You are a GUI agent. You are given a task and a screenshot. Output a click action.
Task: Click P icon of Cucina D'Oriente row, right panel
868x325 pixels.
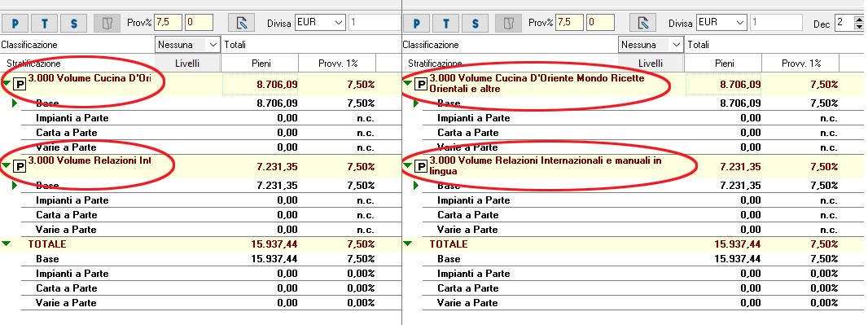coord(421,85)
